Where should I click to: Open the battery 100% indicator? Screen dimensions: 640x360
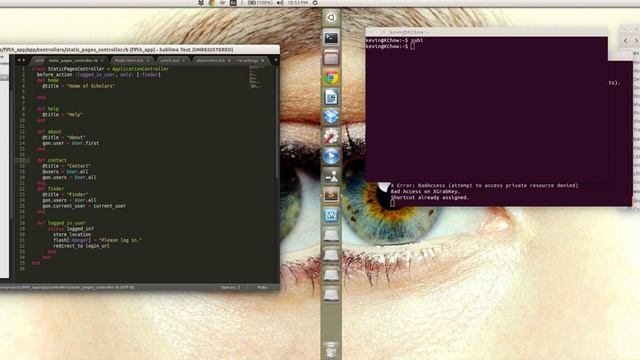260,3
